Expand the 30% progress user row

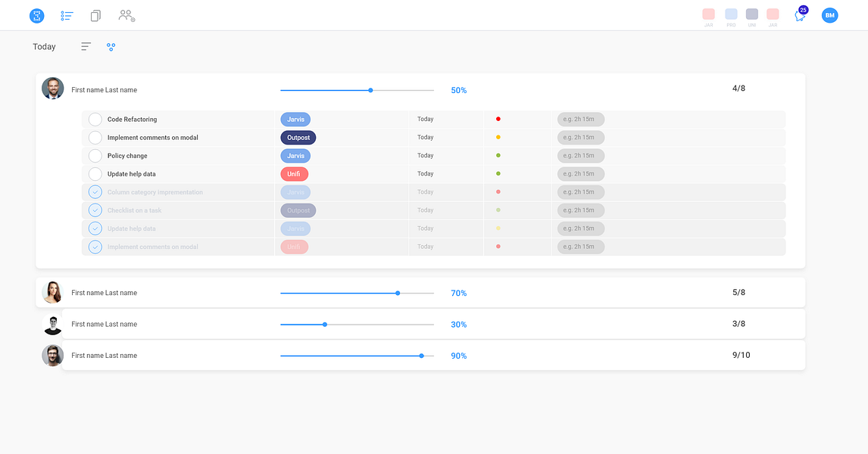[x=433, y=324]
